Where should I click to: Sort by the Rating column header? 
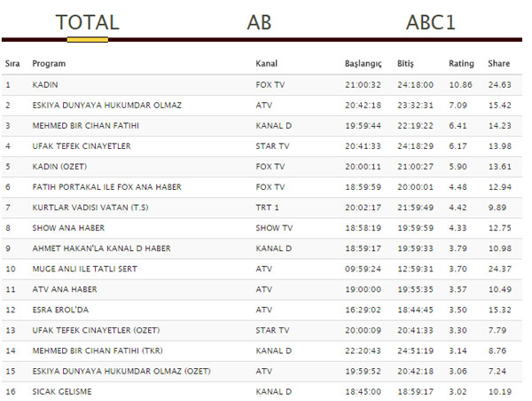pos(461,64)
